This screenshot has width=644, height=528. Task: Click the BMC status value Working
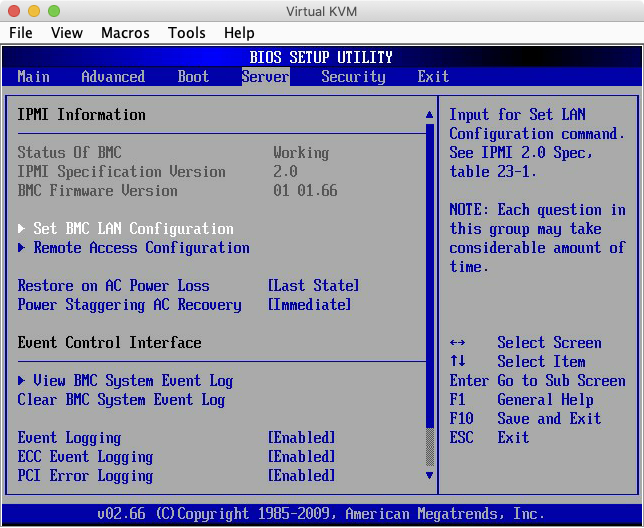[x=301, y=153]
